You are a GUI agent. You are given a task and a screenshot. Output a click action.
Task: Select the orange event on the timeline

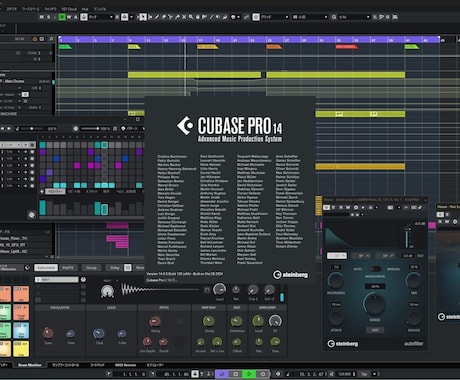tap(360, 166)
